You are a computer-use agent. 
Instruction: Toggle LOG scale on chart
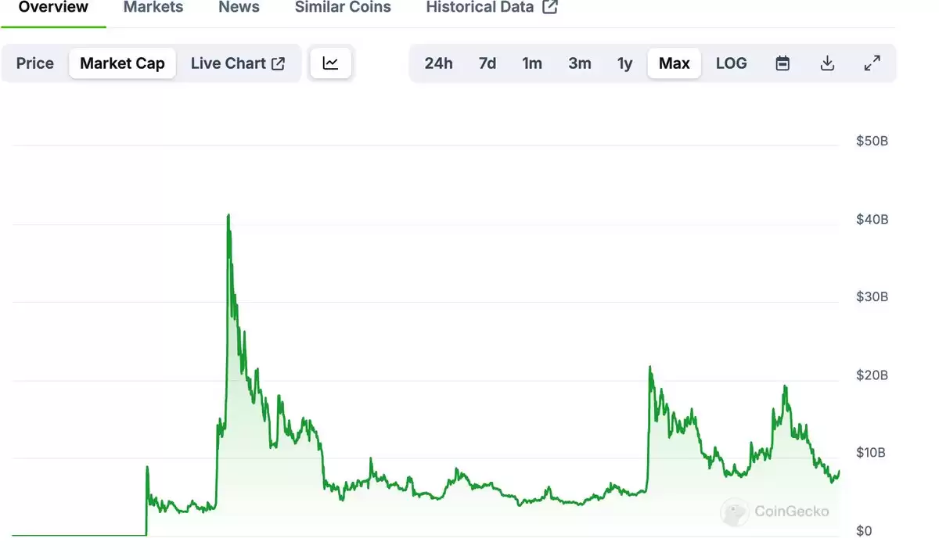point(732,63)
